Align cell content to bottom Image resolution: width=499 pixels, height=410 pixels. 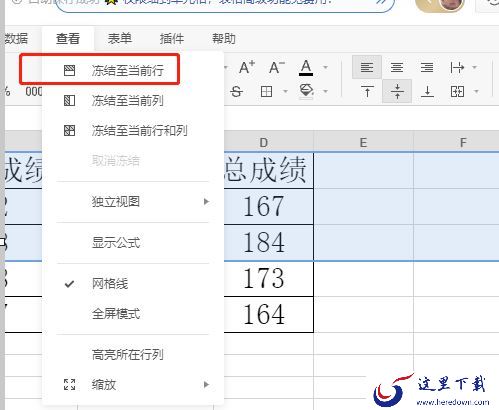pos(427,91)
